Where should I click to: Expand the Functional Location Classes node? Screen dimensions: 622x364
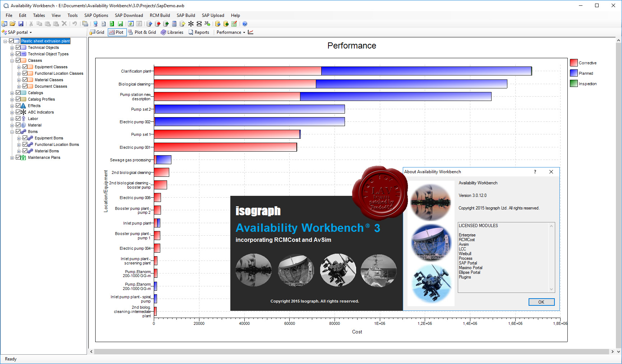(19, 74)
